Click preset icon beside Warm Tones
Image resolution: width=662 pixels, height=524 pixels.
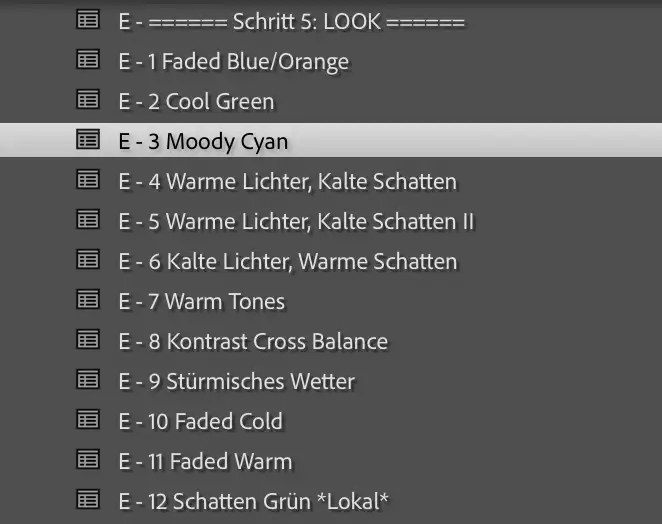click(88, 299)
